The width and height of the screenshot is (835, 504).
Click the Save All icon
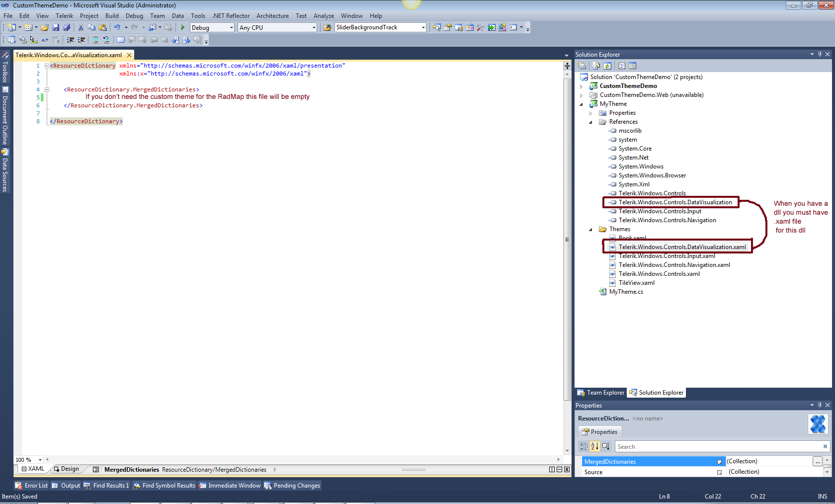click(67, 28)
